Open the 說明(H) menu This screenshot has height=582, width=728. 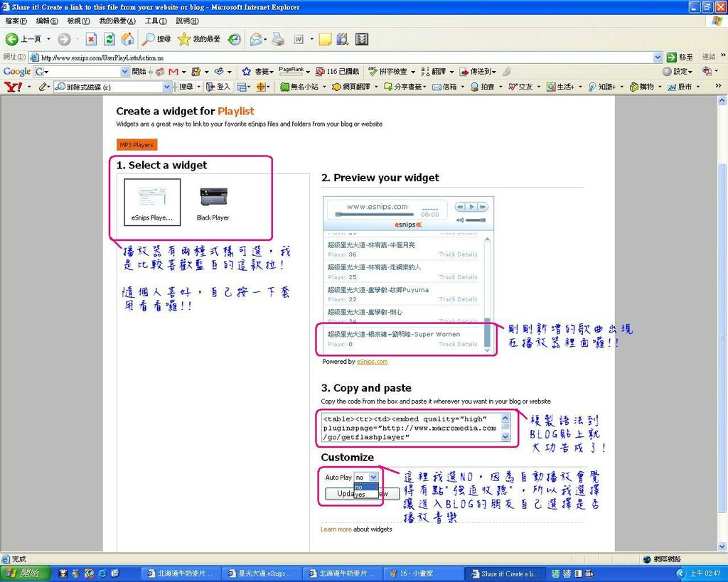click(x=187, y=21)
